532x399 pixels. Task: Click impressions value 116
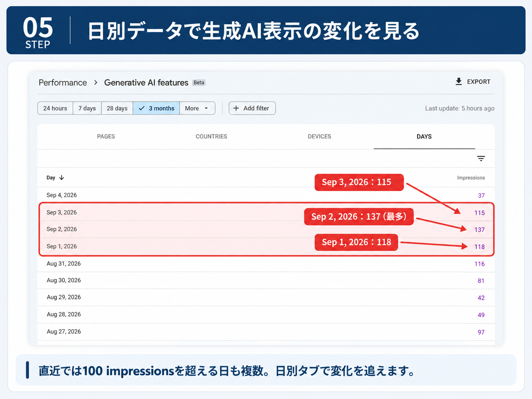click(479, 264)
